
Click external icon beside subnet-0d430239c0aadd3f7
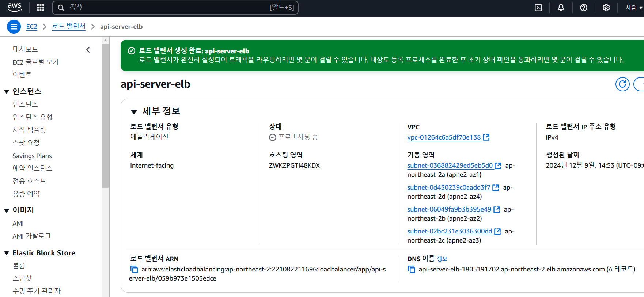coord(496,187)
